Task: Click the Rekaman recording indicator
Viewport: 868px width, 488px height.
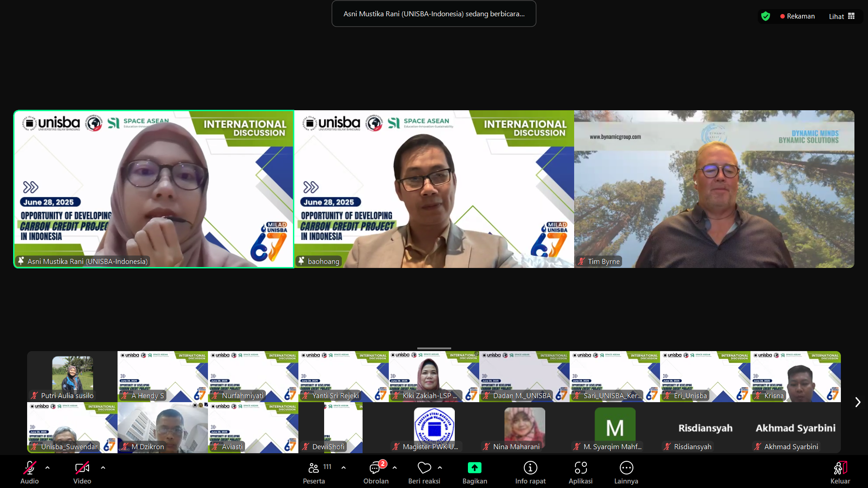Action: (x=797, y=16)
